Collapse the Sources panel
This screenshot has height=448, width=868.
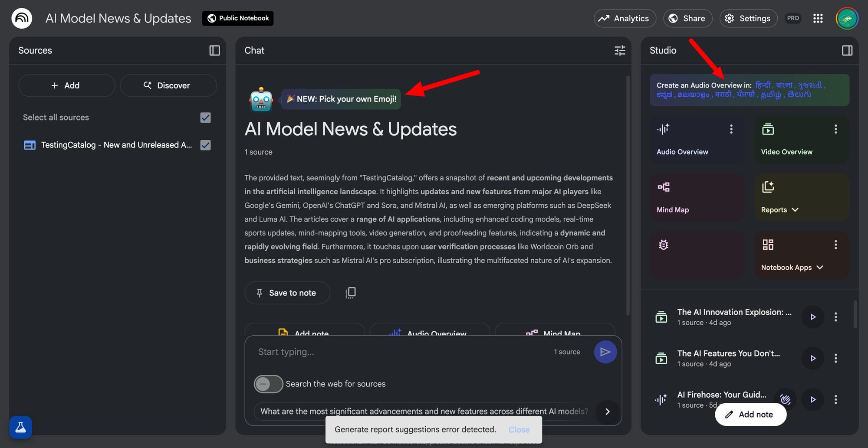[214, 50]
